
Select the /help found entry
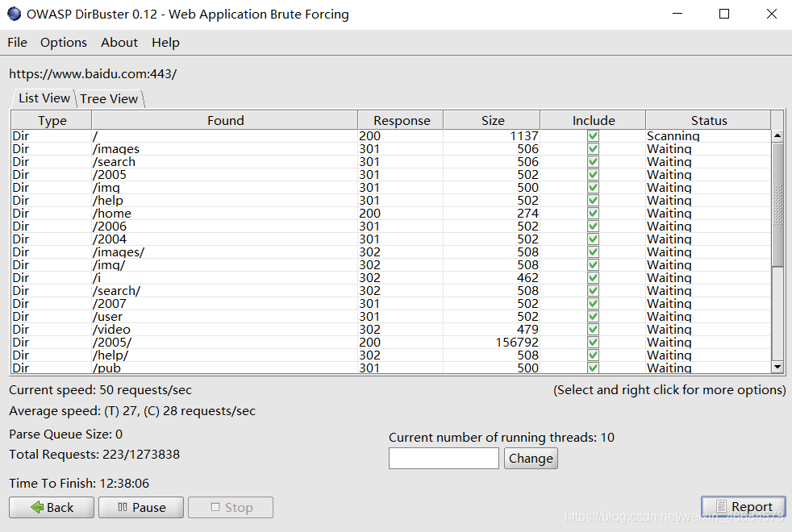pos(108,201)
